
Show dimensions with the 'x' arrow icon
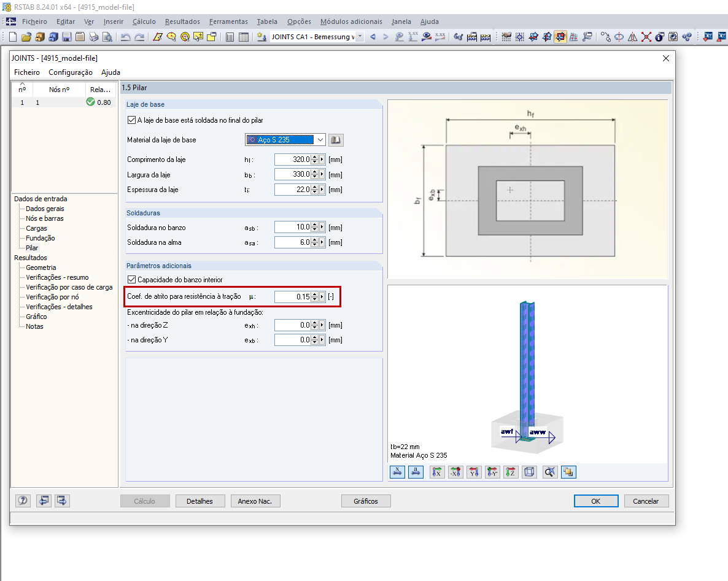point(397,472)
